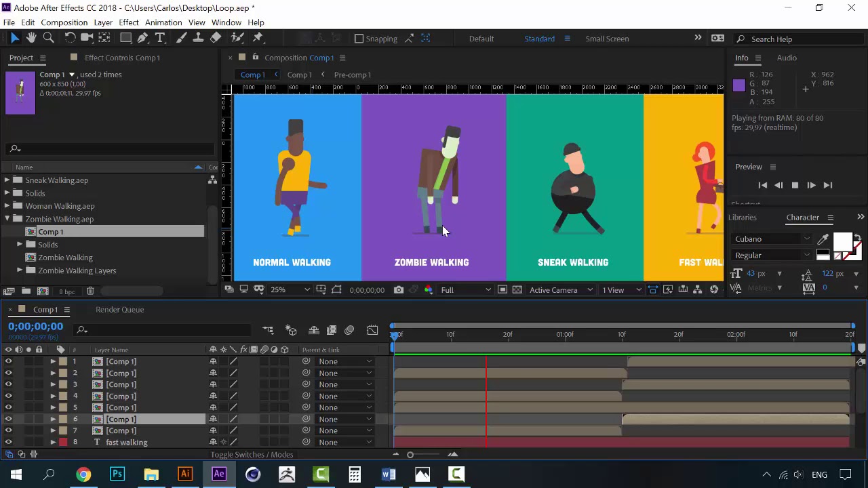868x488 pixels.
Task: Twirl open layer 8 fast walking
Action: point(53,442)
